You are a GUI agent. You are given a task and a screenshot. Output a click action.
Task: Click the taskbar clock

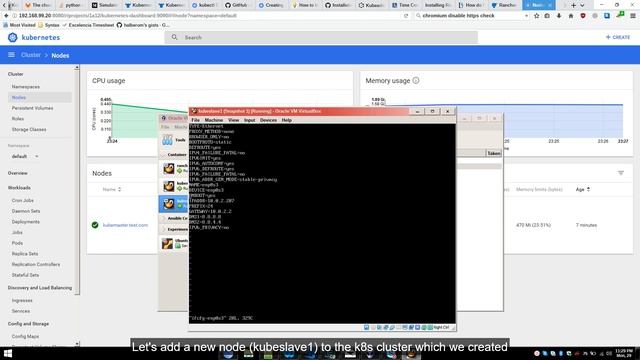tap(624, 353)
